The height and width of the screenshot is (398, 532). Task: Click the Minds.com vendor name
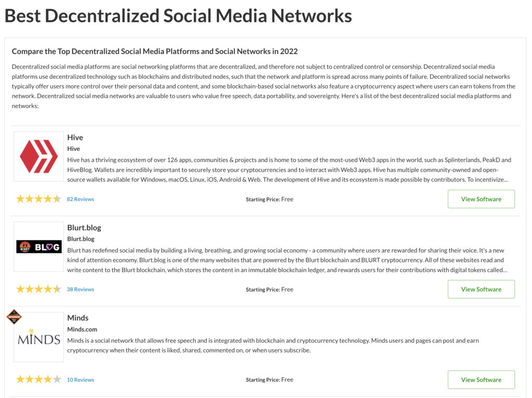pyautogui.click(x=82, y=329)
